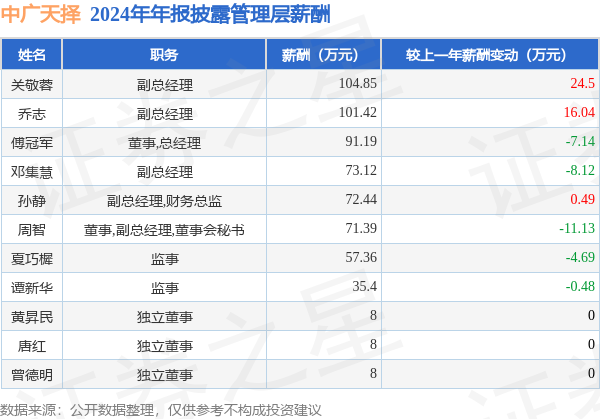Click 唐红's salary value 8

pos(373,344)
